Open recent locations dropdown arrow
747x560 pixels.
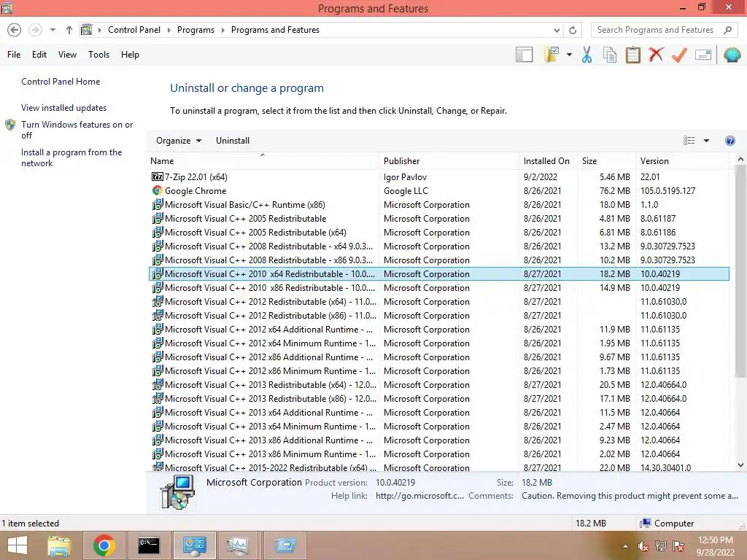tap(53, 30)
